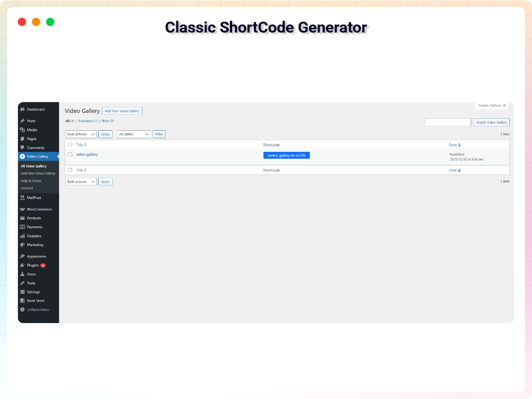Expand the Screen Options panel
Viewport: 532px width, 399px height.
(x=492, y=106)
